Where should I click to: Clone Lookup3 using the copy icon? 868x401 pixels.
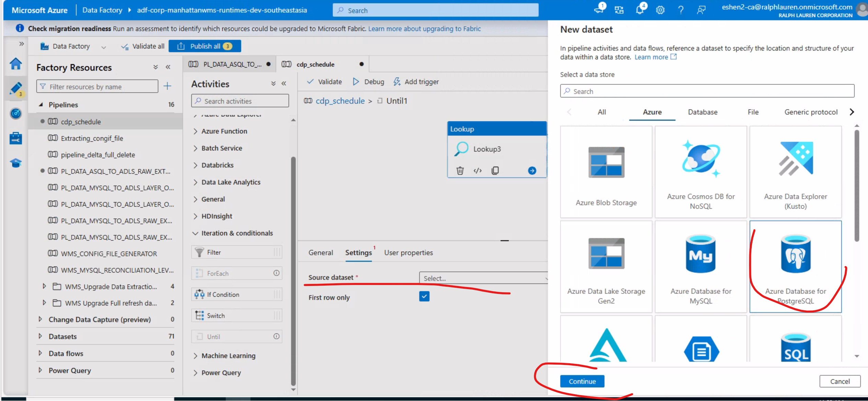pos(495,171)
